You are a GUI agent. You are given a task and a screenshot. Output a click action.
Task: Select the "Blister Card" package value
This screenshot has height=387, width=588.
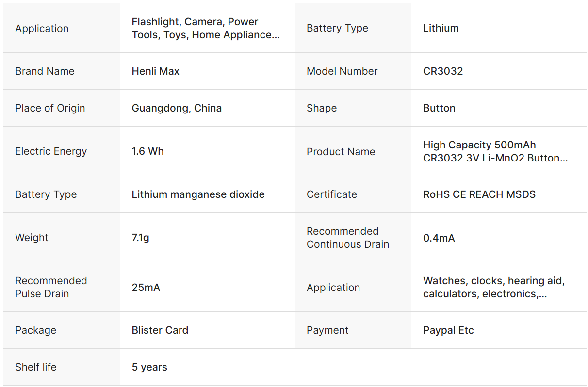coord(160,330)
